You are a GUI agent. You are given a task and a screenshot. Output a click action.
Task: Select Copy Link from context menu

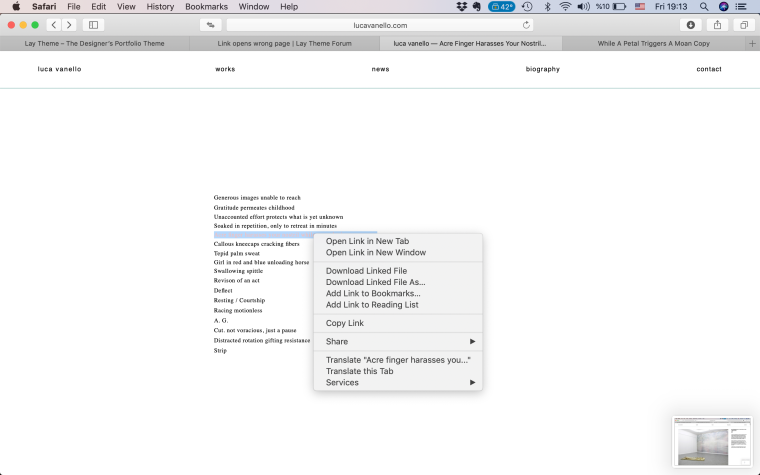click(x=345, y=323)
